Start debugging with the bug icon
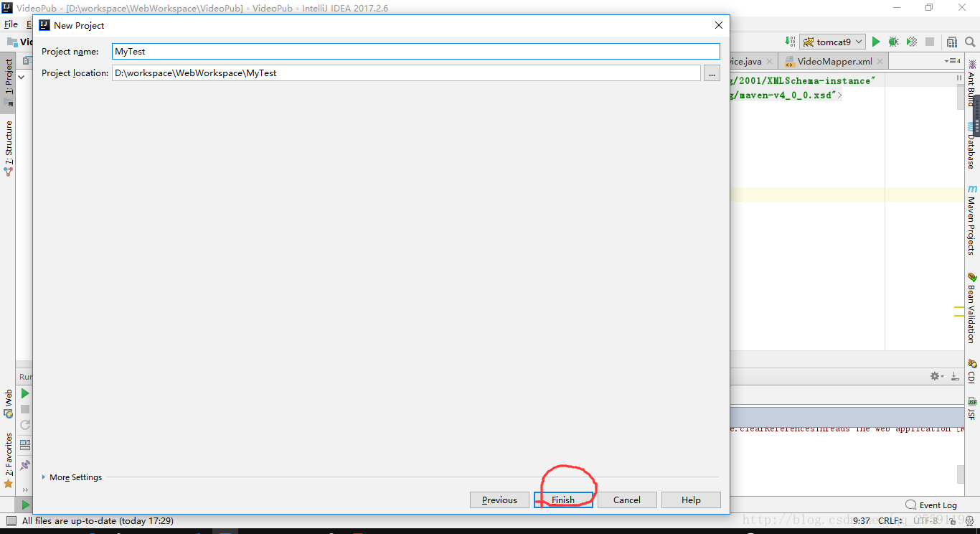Screen dimensions: 980x534 pyautogui.click(x=893, y=42)
